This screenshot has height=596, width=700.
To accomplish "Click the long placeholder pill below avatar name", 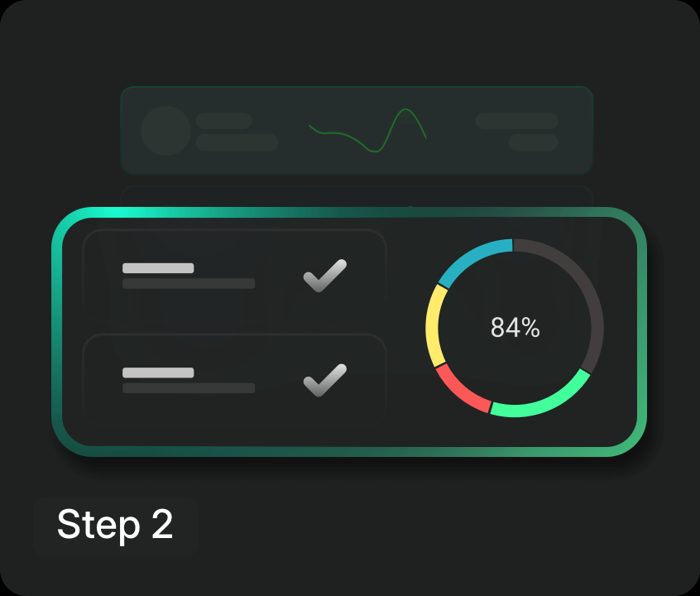I will pyautogui.click(x=237, y=142).
